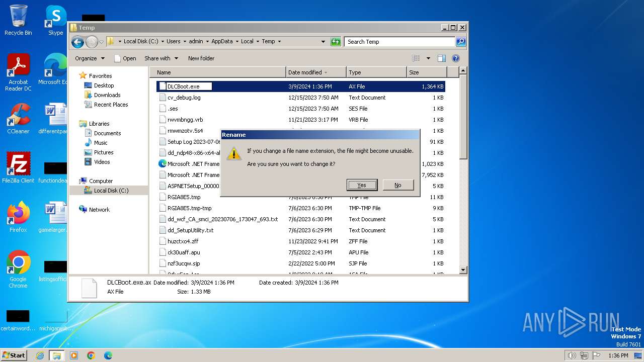Create a New folder
The image size is (644, 362).
click(201, 58)
